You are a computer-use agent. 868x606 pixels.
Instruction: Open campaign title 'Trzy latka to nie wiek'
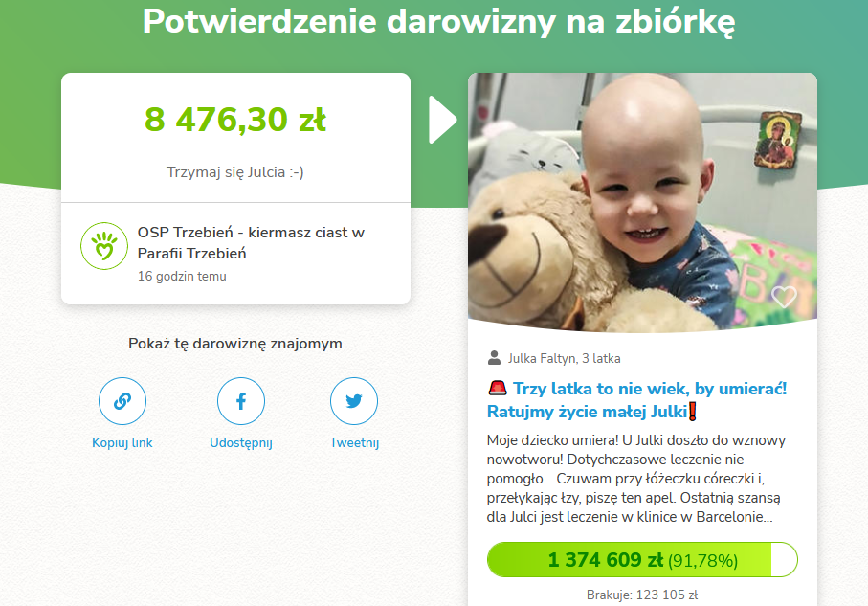637,400
